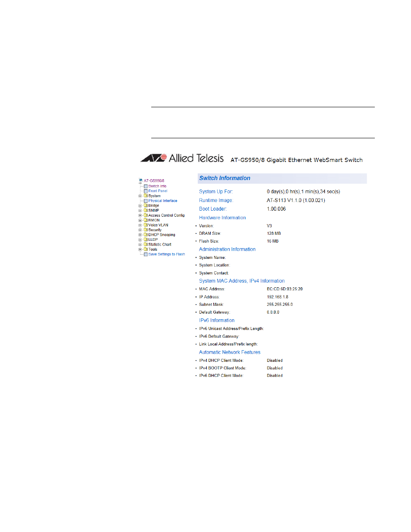Click the Subnet Mask value 255.255.255.0

[x=280, y=305]
